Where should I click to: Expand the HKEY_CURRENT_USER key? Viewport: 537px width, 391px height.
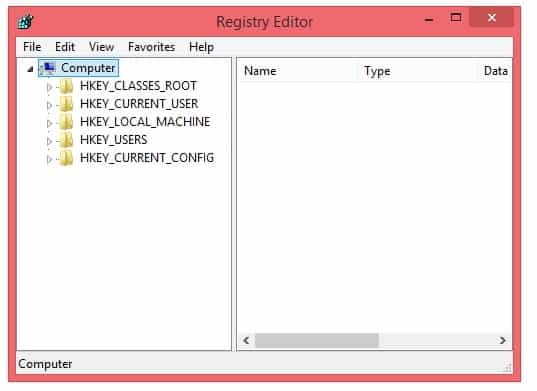pos(49,105)
